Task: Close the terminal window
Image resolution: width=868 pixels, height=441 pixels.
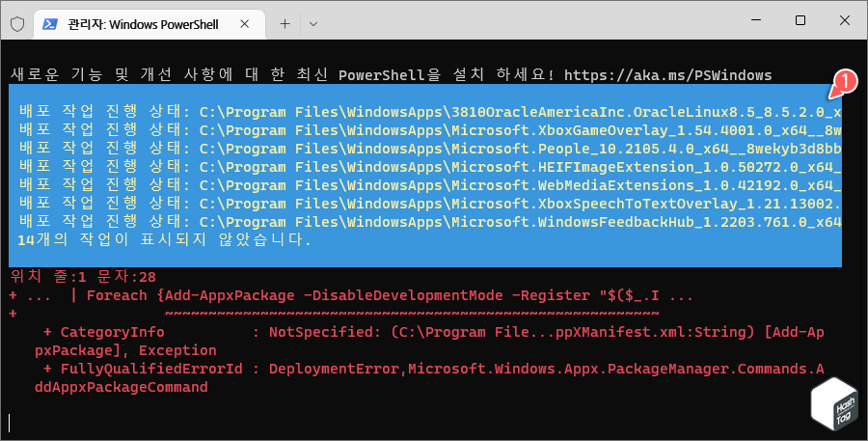Action: pos(845,20)
